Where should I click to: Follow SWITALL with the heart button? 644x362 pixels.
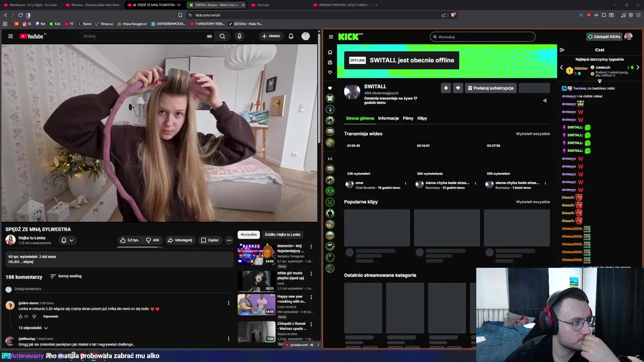pyautogui.click(x=458, y=88)
